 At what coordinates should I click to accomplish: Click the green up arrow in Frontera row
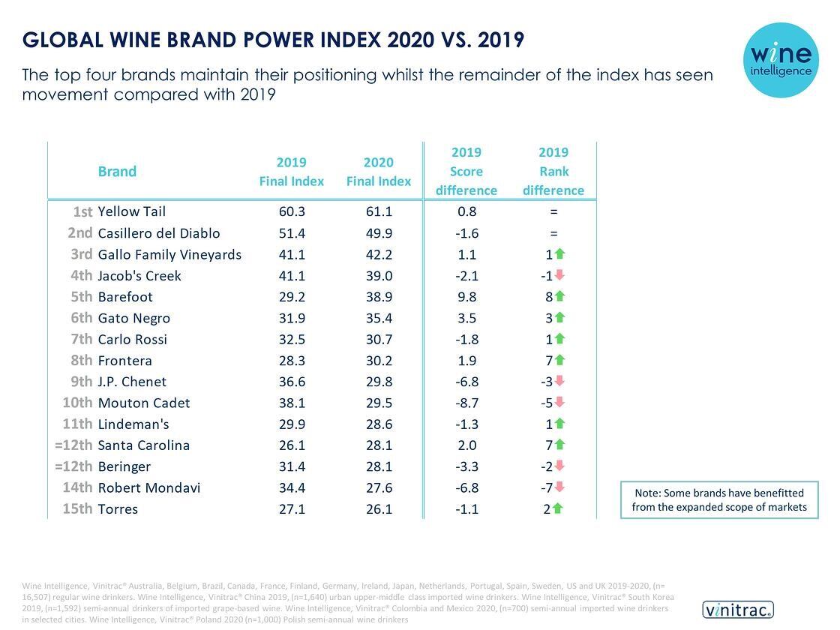pos(559,360)
